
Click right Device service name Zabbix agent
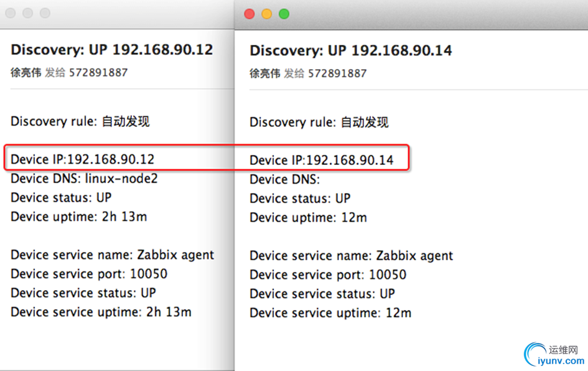352,256
